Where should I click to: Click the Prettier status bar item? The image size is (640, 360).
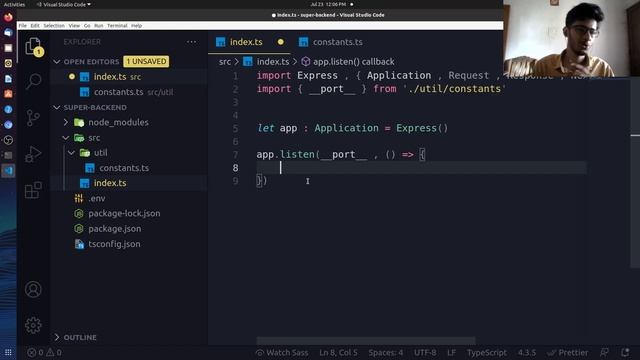(x=568, y=353)
